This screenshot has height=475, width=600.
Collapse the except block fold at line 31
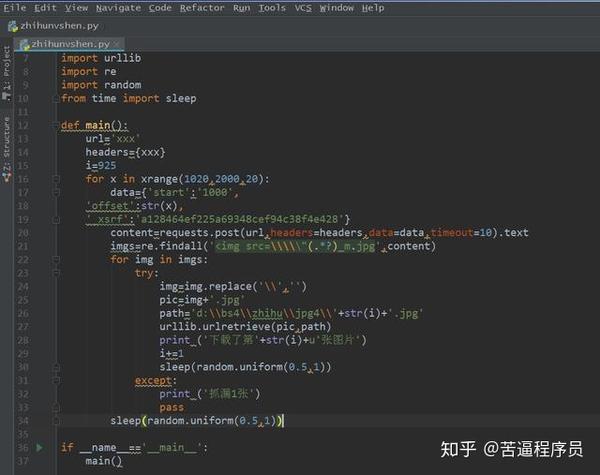(56, 381)
